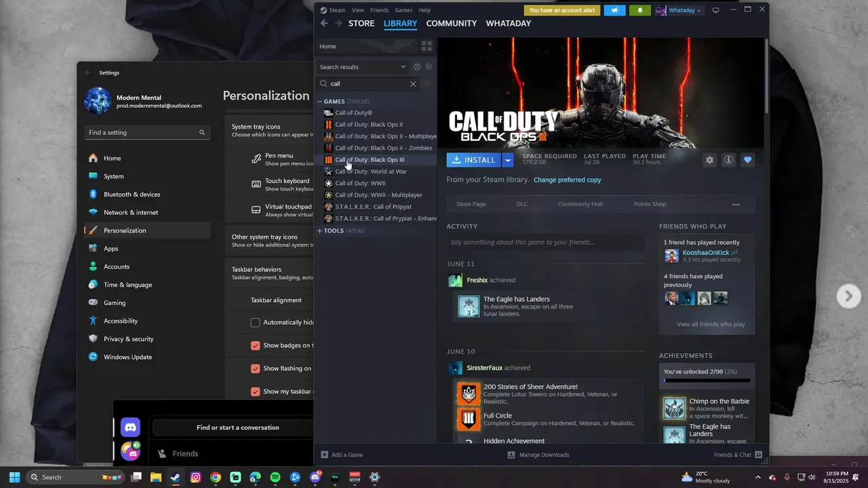868x488 pixels.
Task: Select the Windows Update icon in Settings sidebar
Action: point(93,357)
